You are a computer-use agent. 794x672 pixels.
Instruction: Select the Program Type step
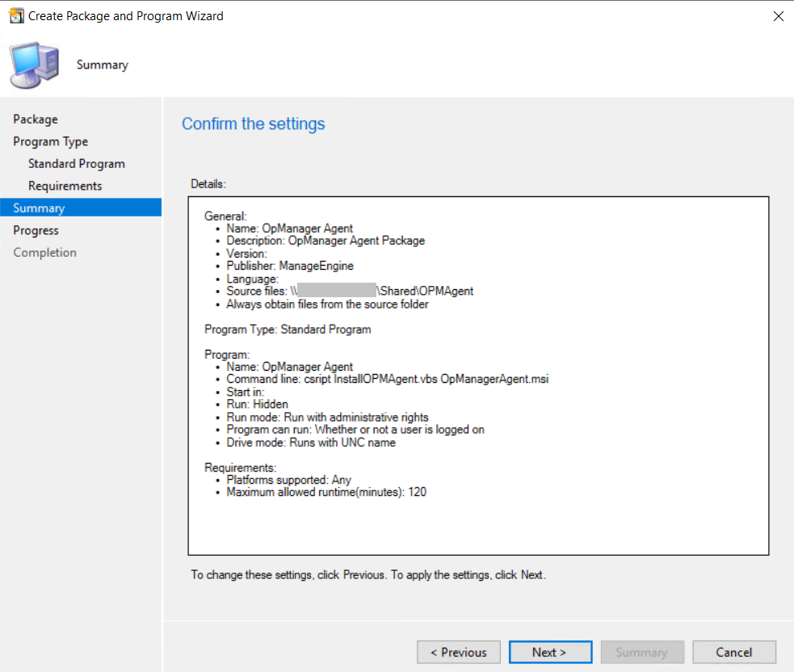[50, 141]
